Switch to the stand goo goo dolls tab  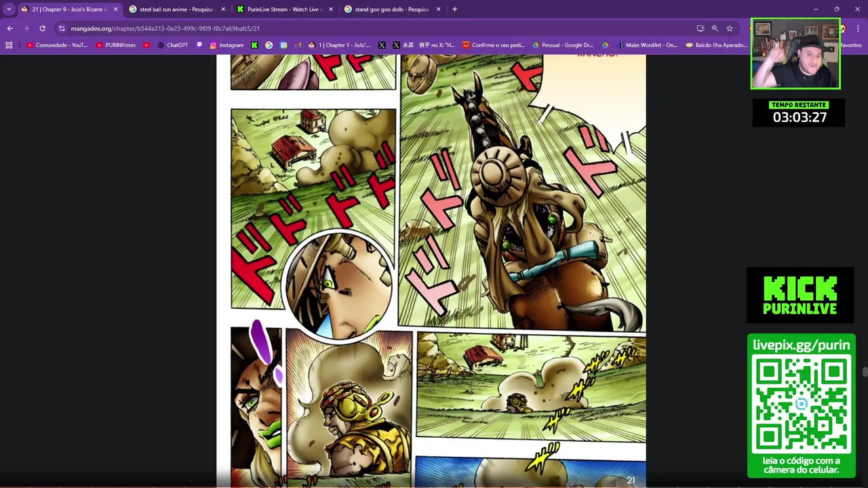point(392,9)
